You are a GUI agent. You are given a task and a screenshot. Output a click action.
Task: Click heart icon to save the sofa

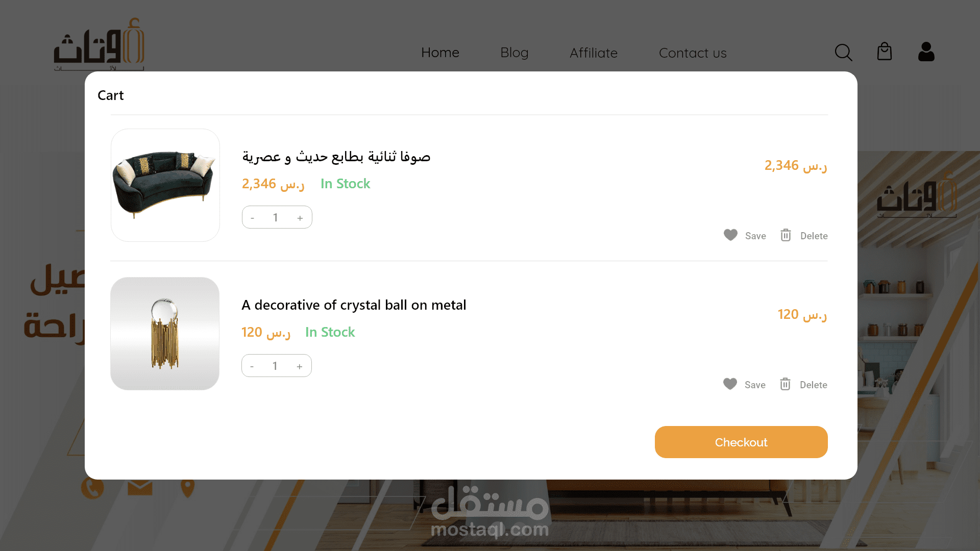(x=730, y=235)
